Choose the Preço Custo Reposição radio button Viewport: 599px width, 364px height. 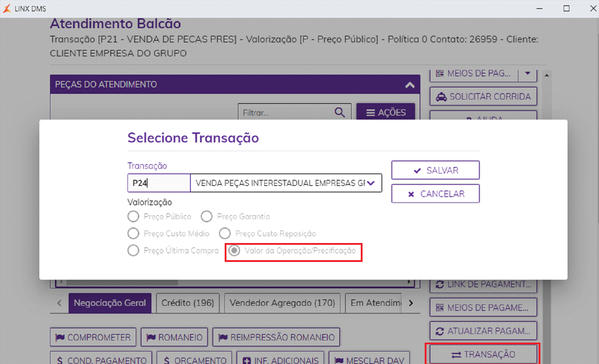(225, 233)
